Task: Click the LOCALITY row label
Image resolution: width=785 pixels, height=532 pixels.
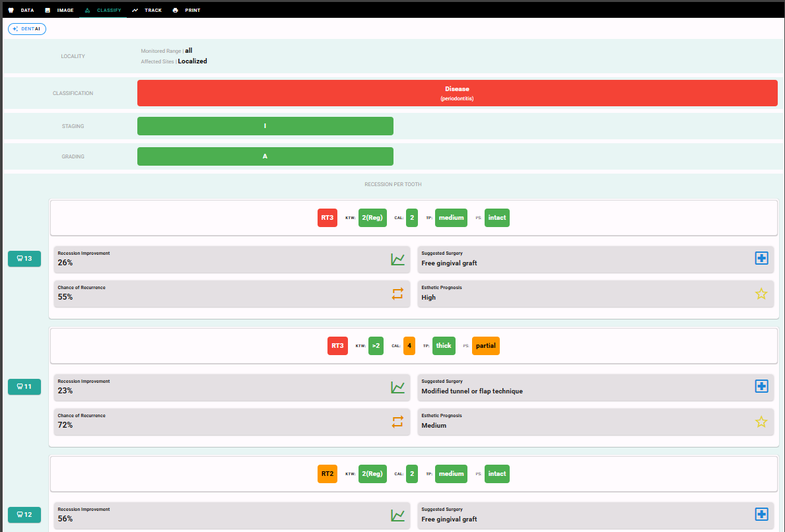Action: click(73, 57)
